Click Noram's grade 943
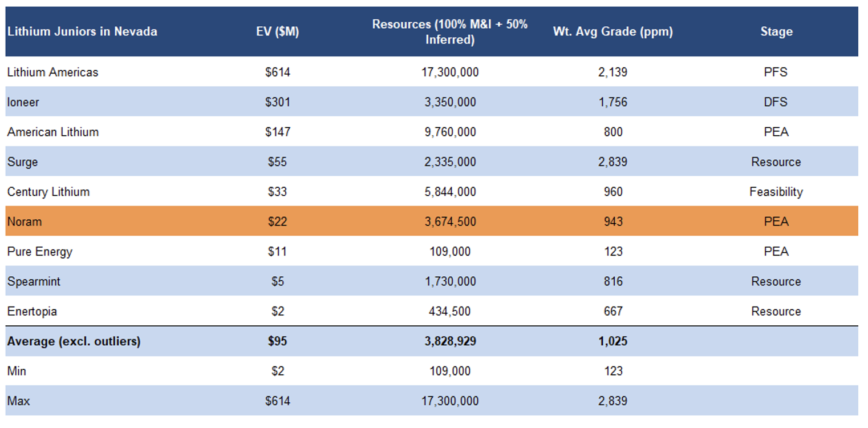 [613, 221]
